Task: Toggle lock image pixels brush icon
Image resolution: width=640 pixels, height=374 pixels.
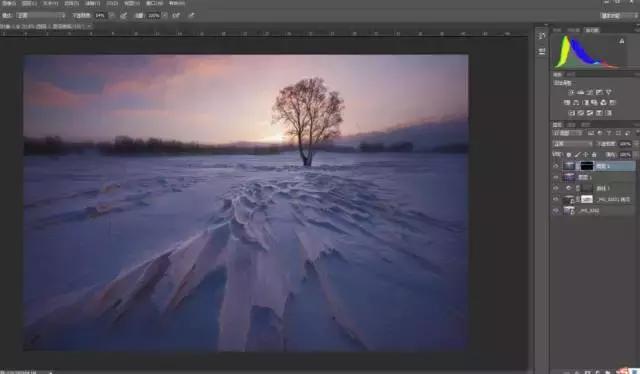Action: pos(577,155)
